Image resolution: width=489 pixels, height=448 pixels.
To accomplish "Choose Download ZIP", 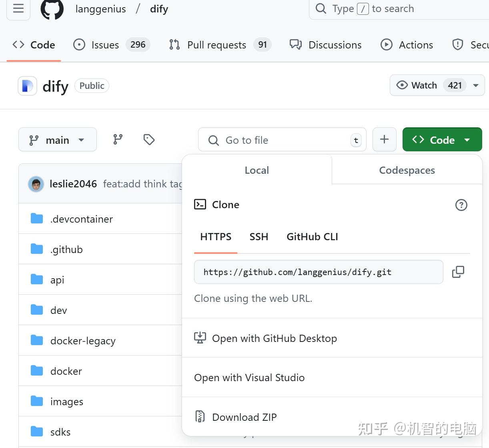I will coord(332,417).
